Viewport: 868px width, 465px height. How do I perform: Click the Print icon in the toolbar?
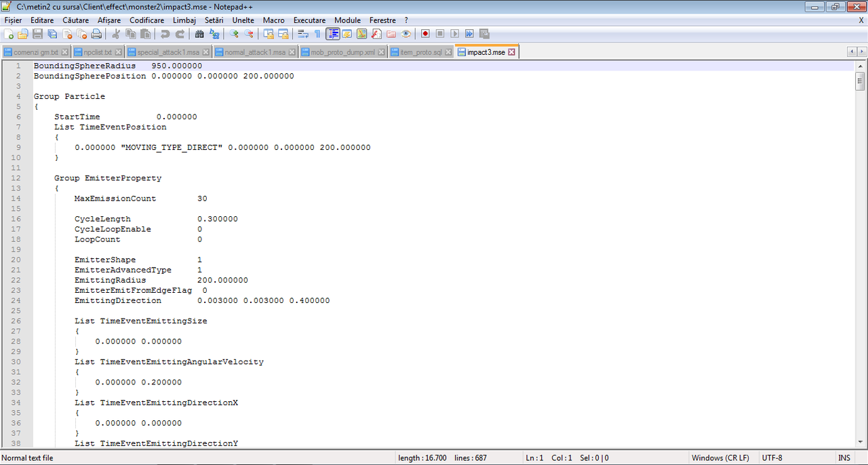tap(97, 34)
